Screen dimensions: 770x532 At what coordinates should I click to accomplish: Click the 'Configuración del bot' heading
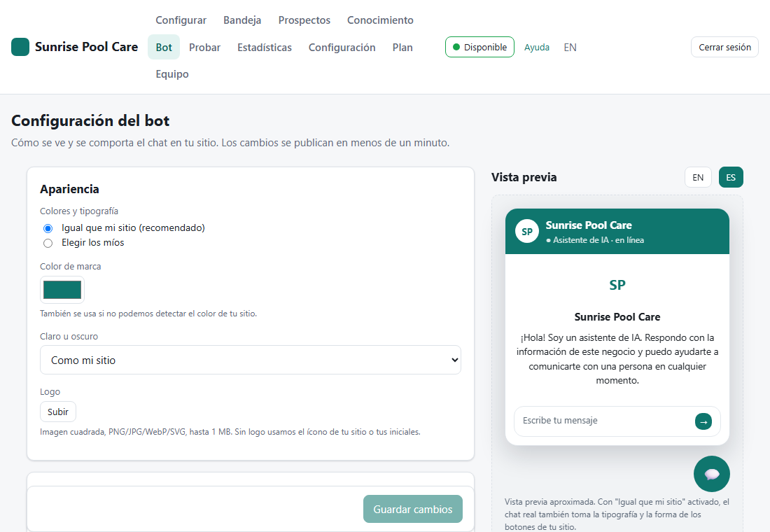pyautogui.click(x=90, y=121)
